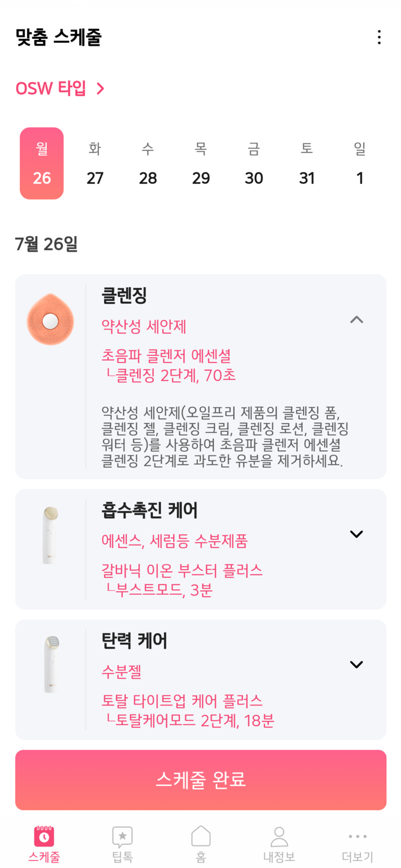The image size is (401, 868).
Task: Open the OSW 타입 details link
Action: (x=58, y=89)
